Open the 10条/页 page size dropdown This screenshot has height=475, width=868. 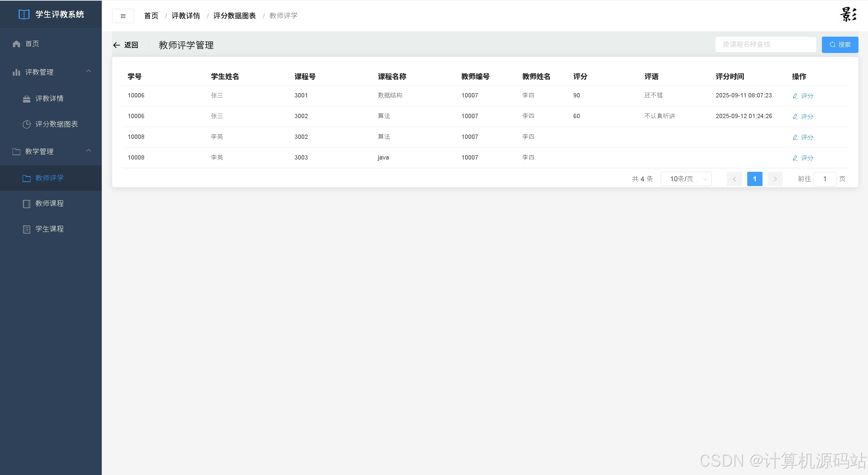tap(686, 179)
